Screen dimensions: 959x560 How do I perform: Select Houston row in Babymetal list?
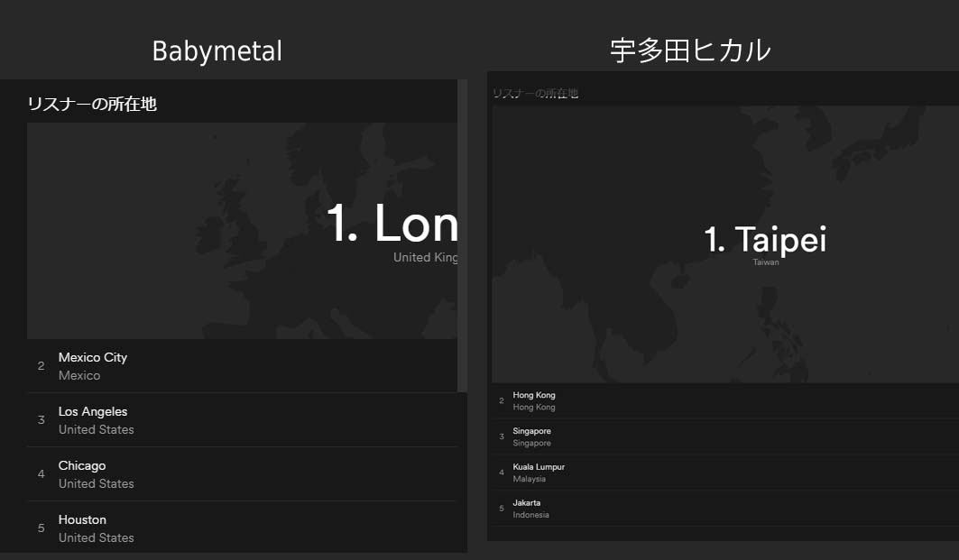tap(242, 528)
